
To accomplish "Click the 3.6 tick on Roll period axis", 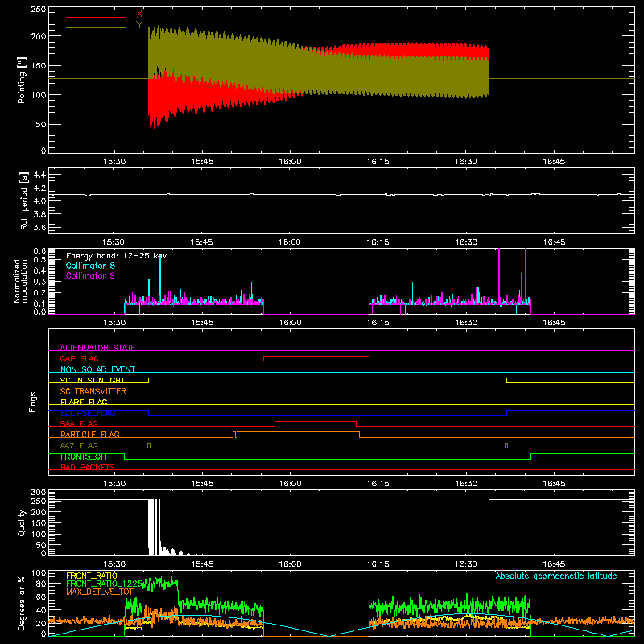I will pos(39,227).
